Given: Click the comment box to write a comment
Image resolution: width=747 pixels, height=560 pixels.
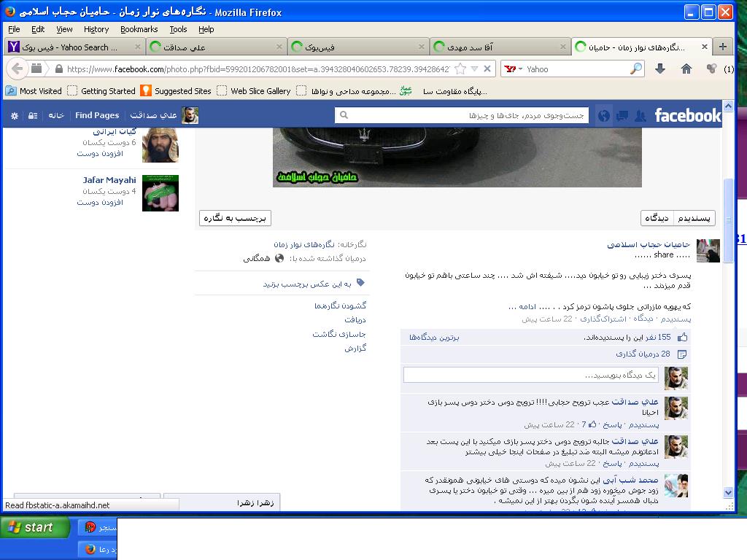Looking at the screenshot, I should tap(530, 375).
